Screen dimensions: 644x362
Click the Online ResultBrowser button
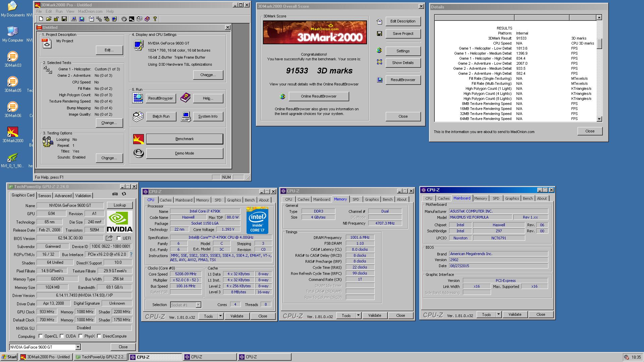[x=319, y=97]
